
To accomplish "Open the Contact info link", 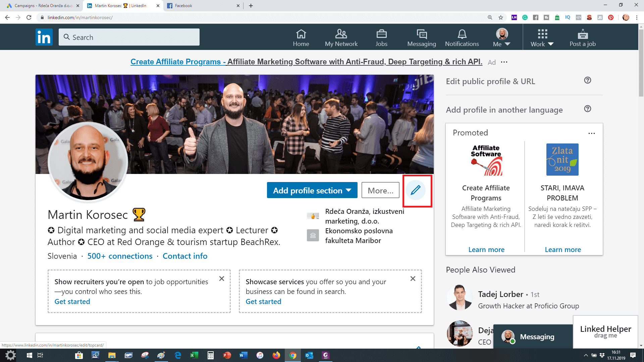I will tap(185, 256).
